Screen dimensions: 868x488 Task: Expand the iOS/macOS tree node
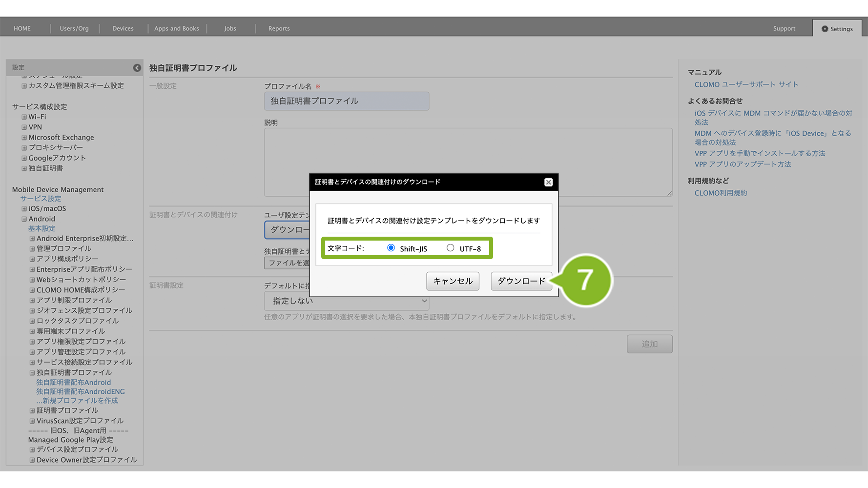24,209
